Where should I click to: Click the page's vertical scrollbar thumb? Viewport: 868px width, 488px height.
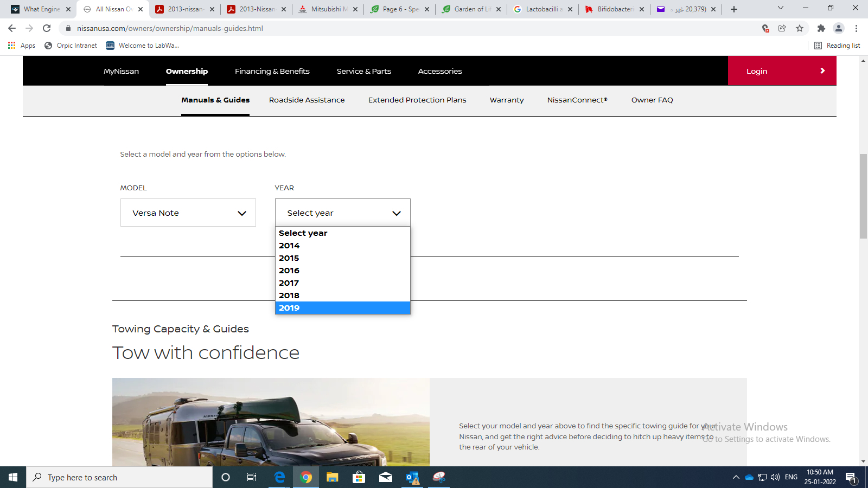(x=863, y=196)
